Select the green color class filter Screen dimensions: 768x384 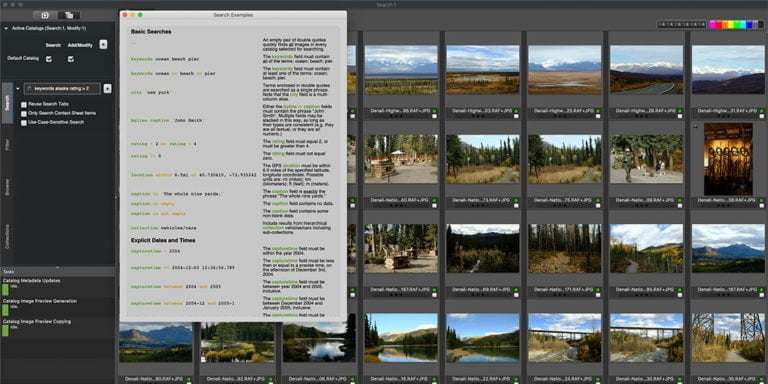(738, 24)
